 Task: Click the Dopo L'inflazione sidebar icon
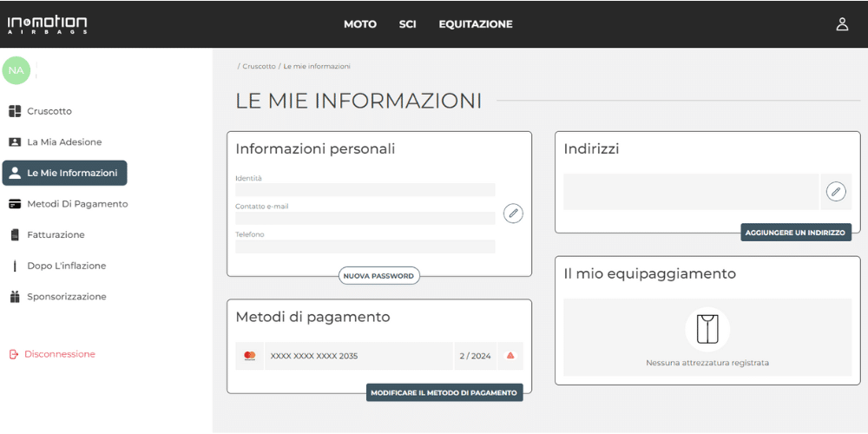coord(15,266)
